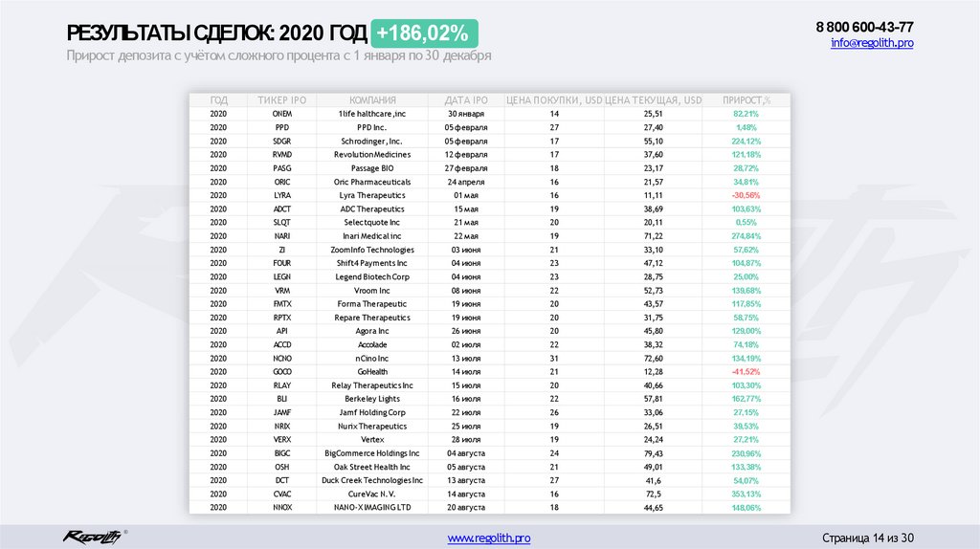The width and height of the screenshot is (980, 549).
Task: Click the '30 января' IPO date cell
Action: [466, 114]
